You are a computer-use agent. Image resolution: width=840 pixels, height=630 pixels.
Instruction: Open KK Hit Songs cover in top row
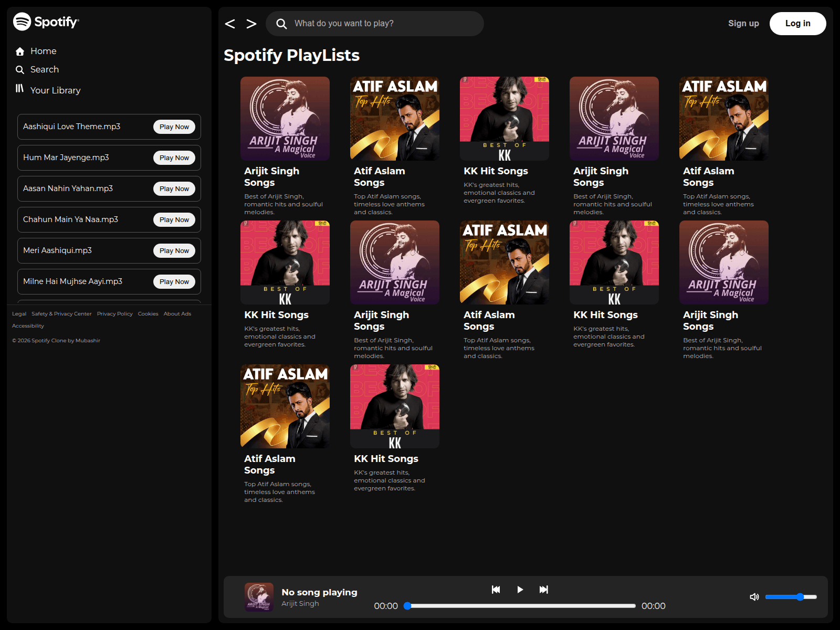[505, 119]
